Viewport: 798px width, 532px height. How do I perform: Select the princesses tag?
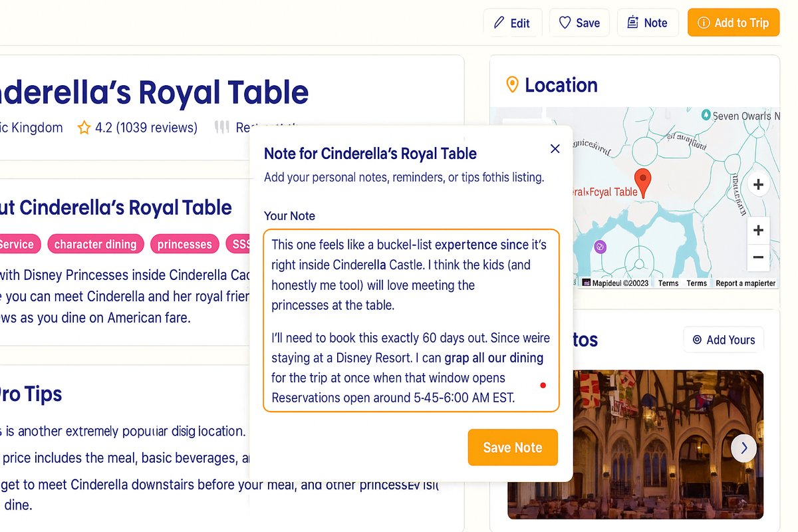(185, 244)
